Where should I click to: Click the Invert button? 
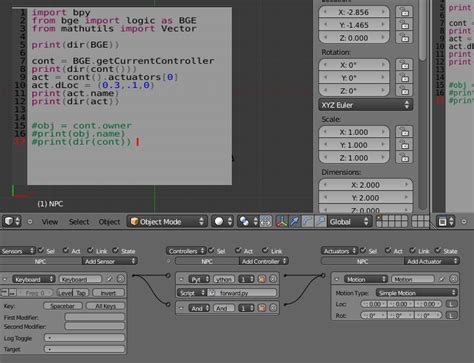coord(108,293)
